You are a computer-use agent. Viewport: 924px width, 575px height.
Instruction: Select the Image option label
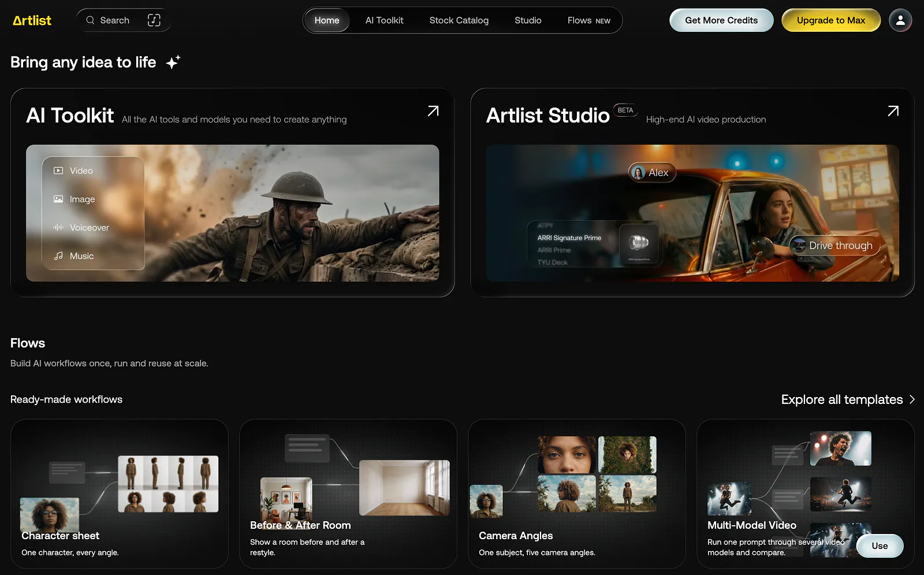(82, 199)
